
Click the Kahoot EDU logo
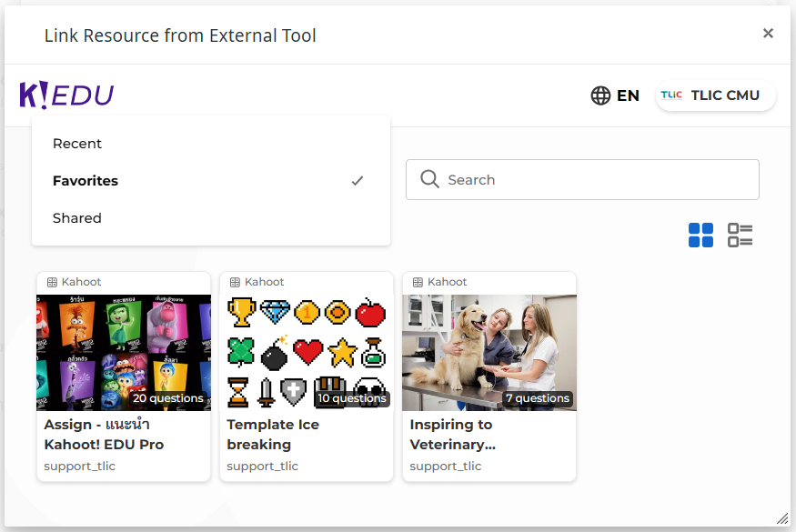(66, 95)
